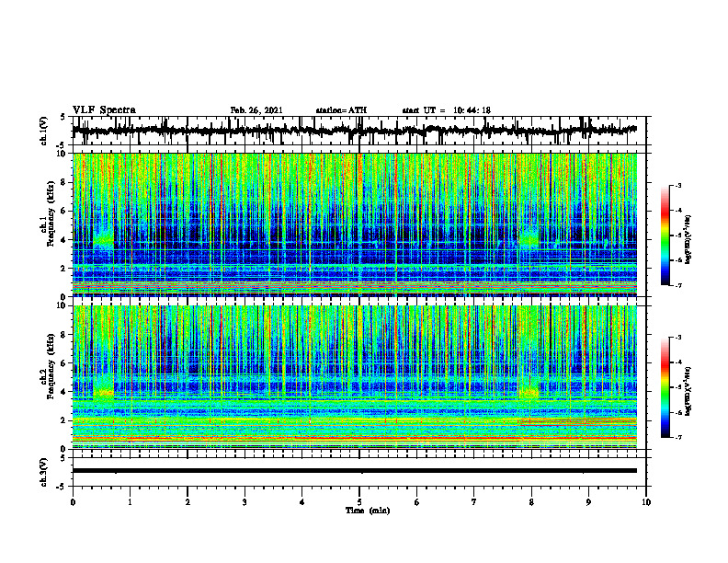728x563 pixels.
Task: Click time axis tick label "5"
Action: click(359, 502)
